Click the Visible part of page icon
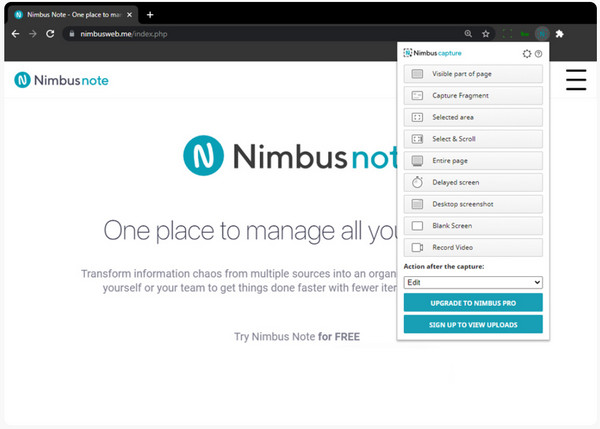The height and width of the screenshot is (429, 600). (x=417, y=74)
